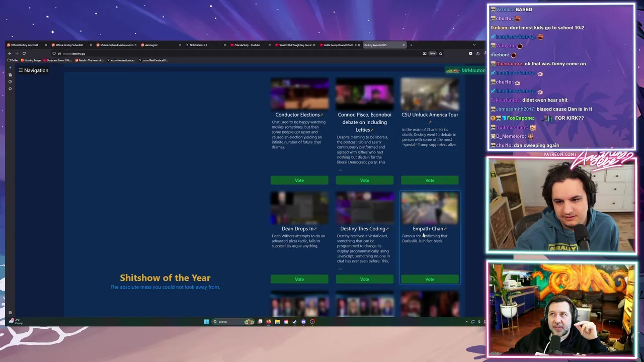Open Discord from the taskbar
The width and height of the screenshot is (644, 362).
tap(303, 322)
